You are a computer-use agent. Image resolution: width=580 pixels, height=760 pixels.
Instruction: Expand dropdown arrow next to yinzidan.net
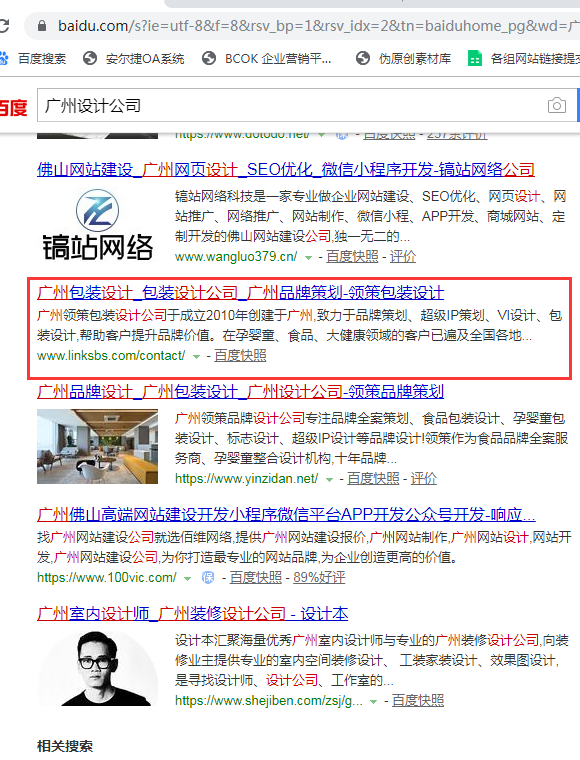tap(329, 479)
